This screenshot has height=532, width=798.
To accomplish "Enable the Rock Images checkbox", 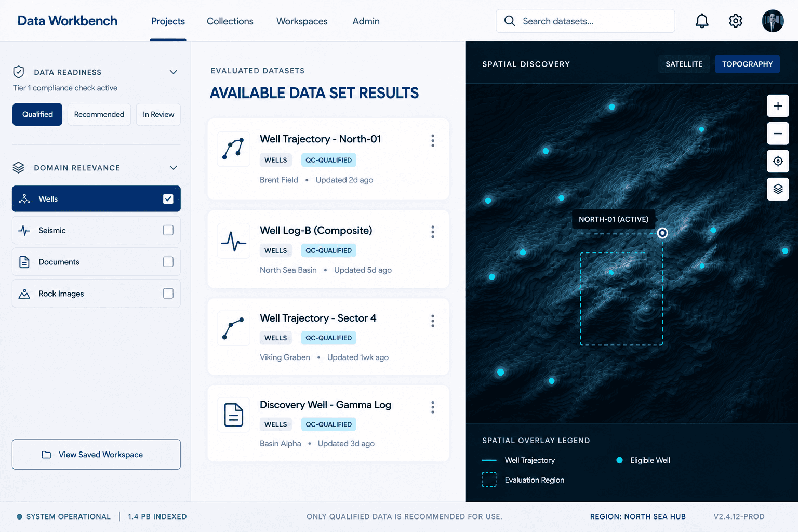I will pos(168,294).
